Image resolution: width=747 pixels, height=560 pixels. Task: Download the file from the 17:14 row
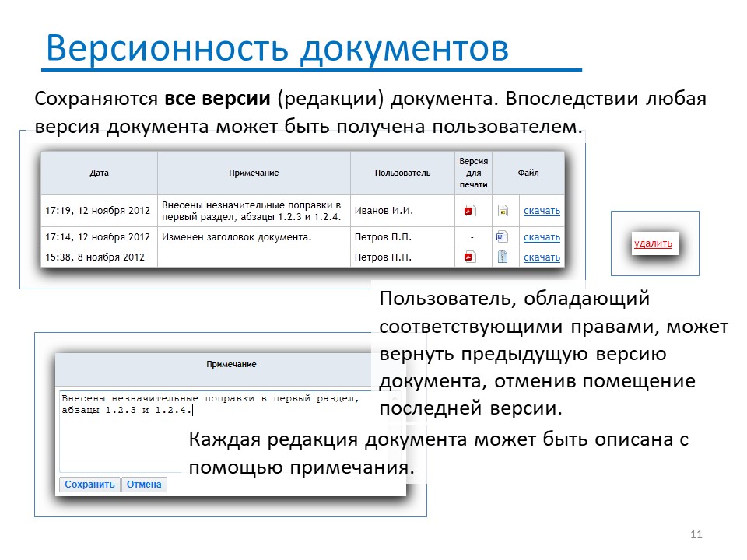click(542, 236)
